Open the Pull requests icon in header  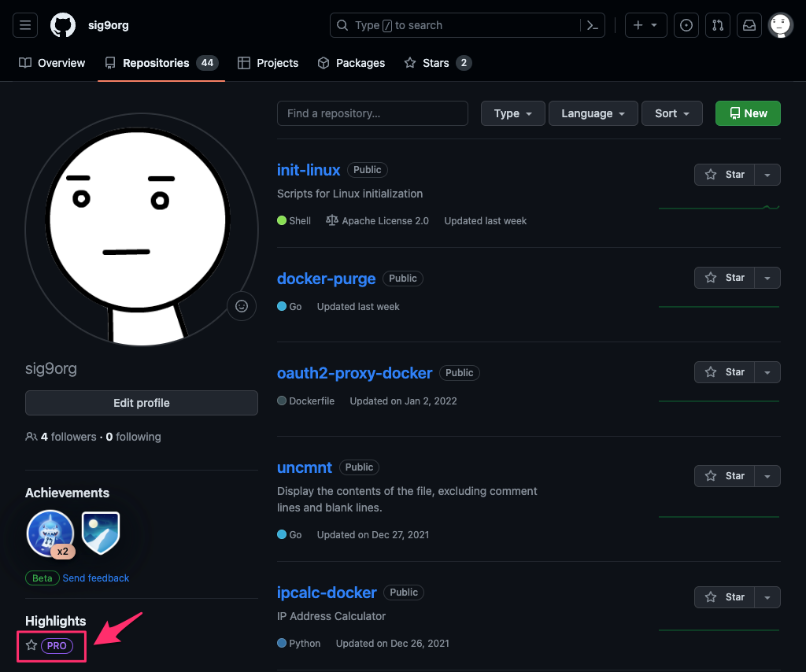click(x=718, y=25)
